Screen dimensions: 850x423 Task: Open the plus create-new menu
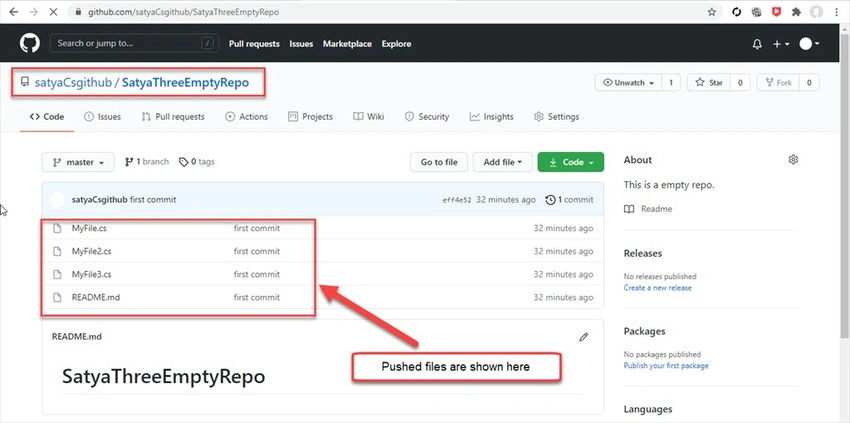point(781,44)
